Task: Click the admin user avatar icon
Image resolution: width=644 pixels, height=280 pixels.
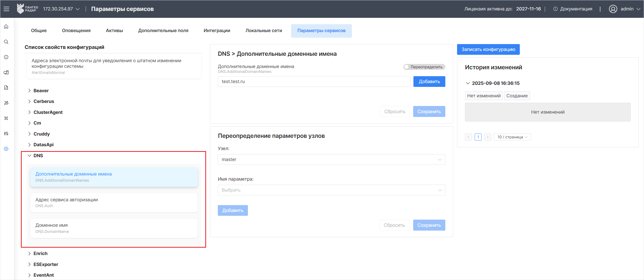Action: coord(613,9)
